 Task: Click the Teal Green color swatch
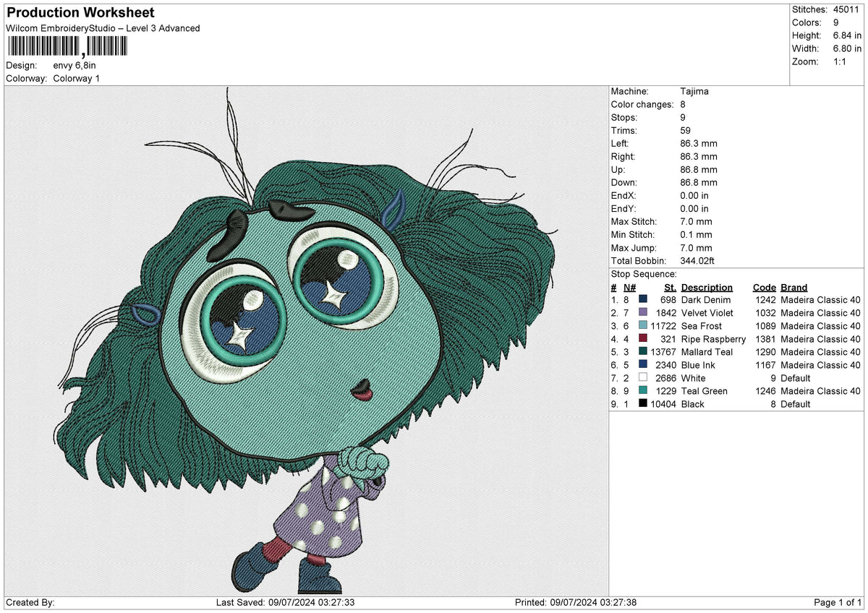(x=643, y=390)
